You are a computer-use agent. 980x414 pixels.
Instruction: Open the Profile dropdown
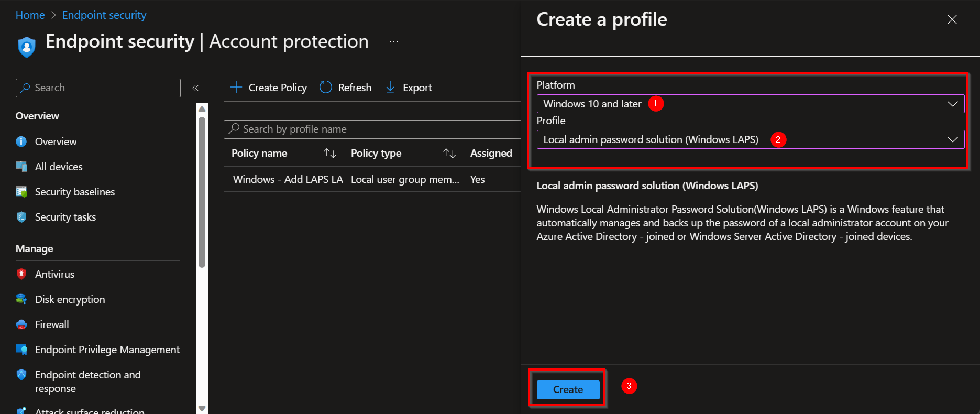tap(750, 139)
